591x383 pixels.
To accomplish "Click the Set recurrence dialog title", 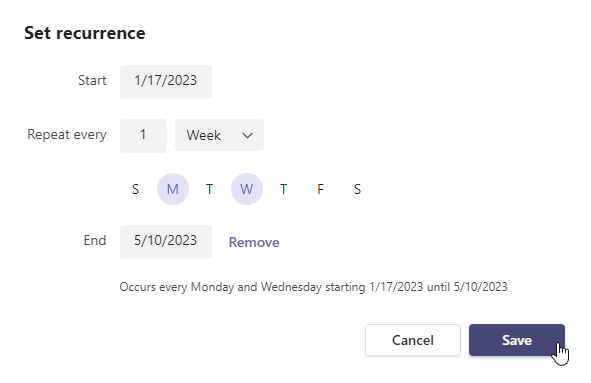I will pyautogui.click(x=85, y=33).
